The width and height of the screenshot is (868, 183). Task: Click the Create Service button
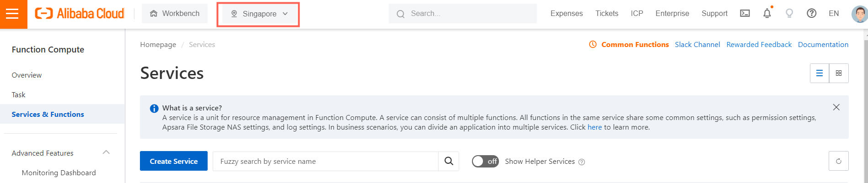174,161
